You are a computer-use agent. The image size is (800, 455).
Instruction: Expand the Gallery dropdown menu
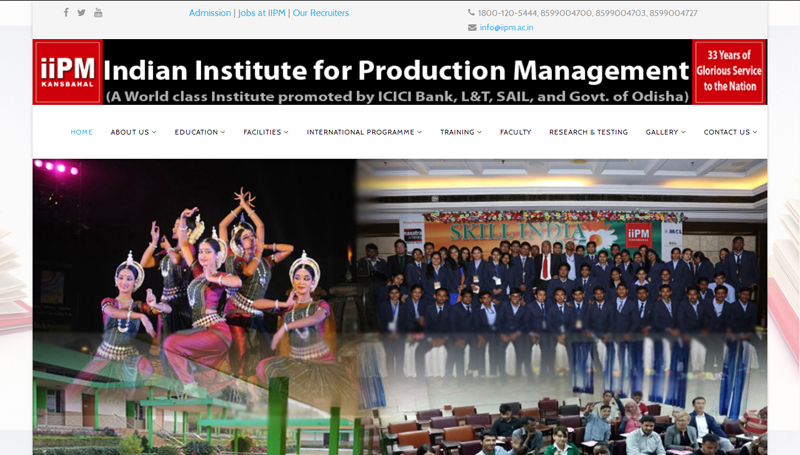coord(665,132)
